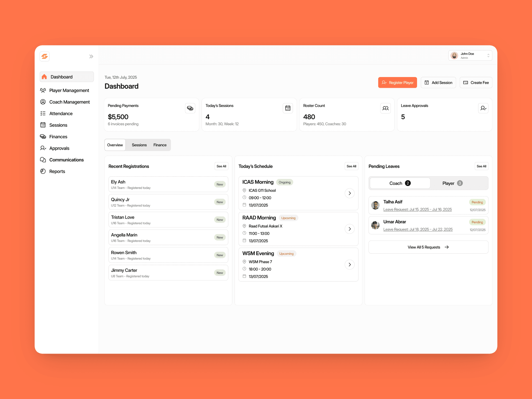This screenshot has height=399, width=532.
Task: Click the Register Player button
Action: tap(397, 83)
